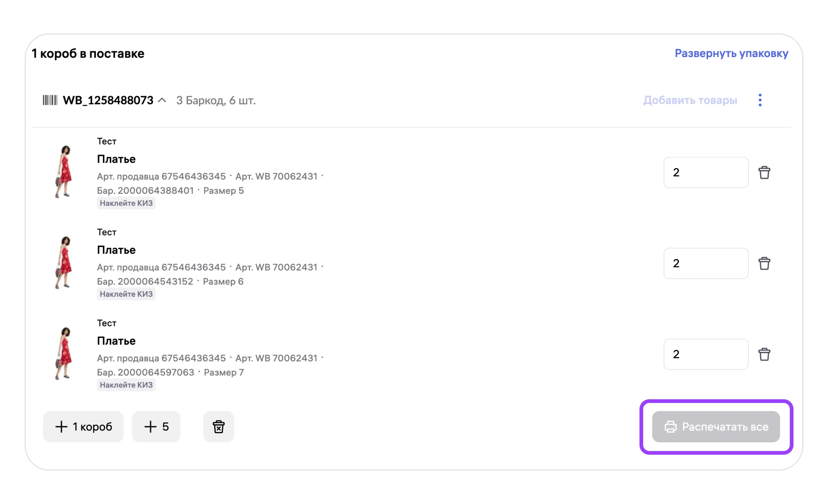
Task: Click the size 5 dress thumbnail
Action: (64, 172)
